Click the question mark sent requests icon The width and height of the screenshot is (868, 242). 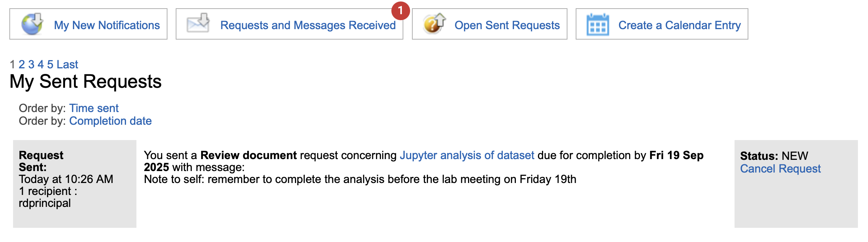[x=434, y=23]
